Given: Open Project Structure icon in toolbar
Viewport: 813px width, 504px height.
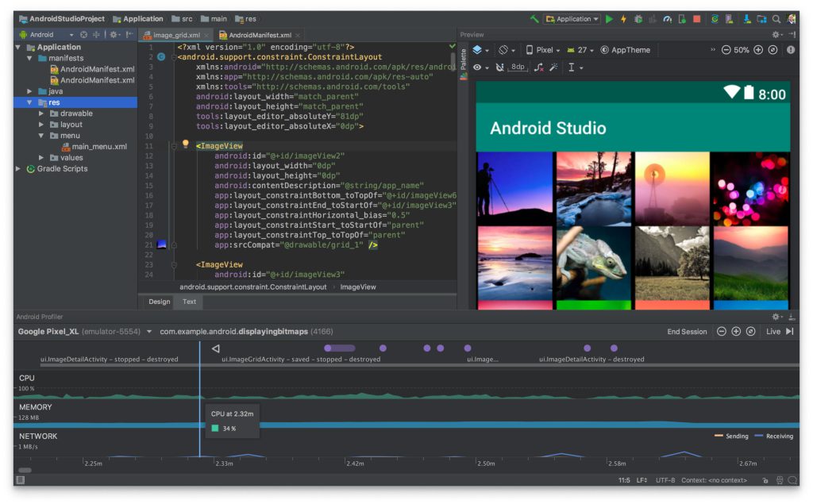Looking at the screenshot, I should tap(761, 19).
